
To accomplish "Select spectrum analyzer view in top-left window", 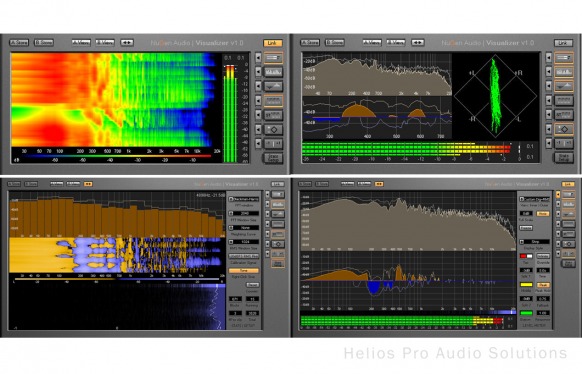I will (x=273, y=72).
